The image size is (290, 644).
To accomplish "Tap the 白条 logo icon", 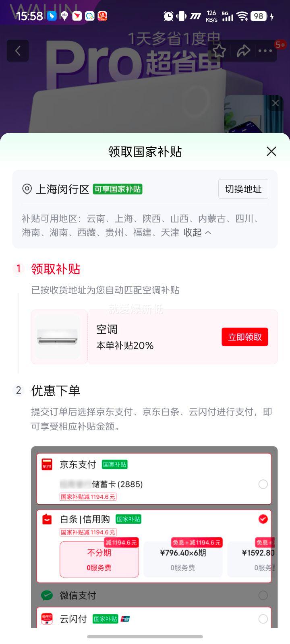I will [47, 519].
